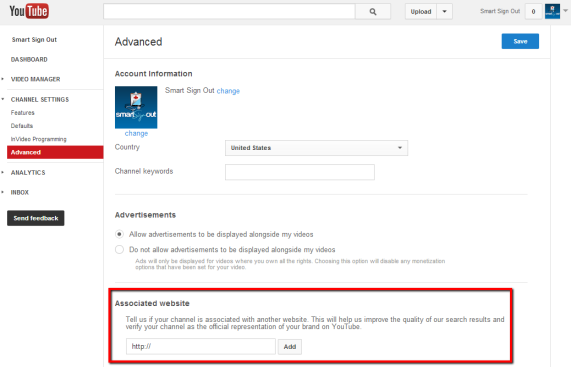Click the notifications count 0 box
Screen dimensions: 571x367
[533, 12]
